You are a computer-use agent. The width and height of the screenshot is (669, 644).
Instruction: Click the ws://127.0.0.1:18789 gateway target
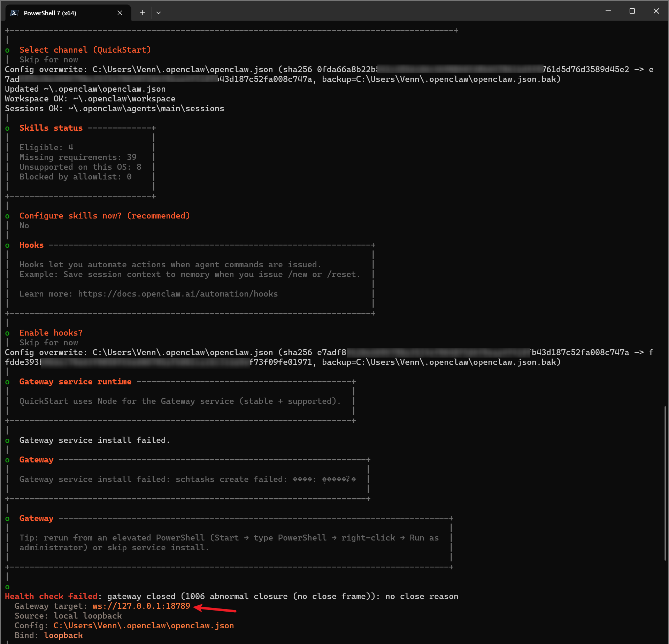point(141,606)
